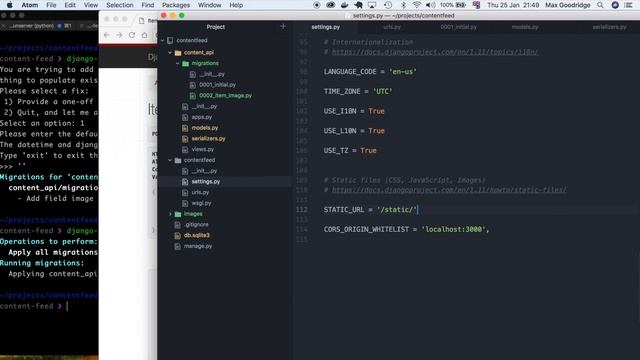Image resolution: width=640 pixels, height=360 pixels.
Task: Click the terminal prompt input line
Action: [49, 306]
